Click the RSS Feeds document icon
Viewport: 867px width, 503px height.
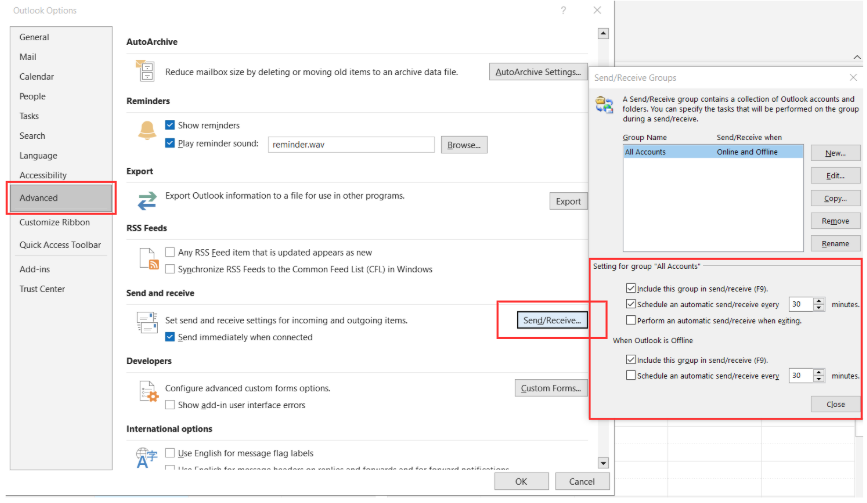click(x=149, y=259)
